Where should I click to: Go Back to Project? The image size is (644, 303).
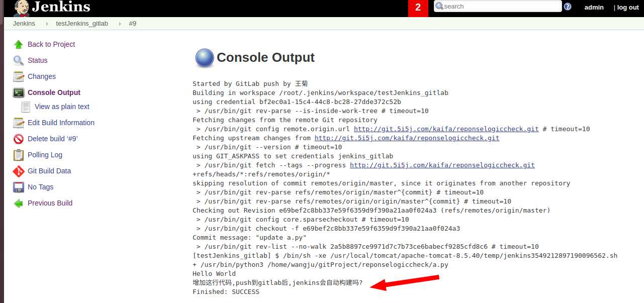click(51, 44)
